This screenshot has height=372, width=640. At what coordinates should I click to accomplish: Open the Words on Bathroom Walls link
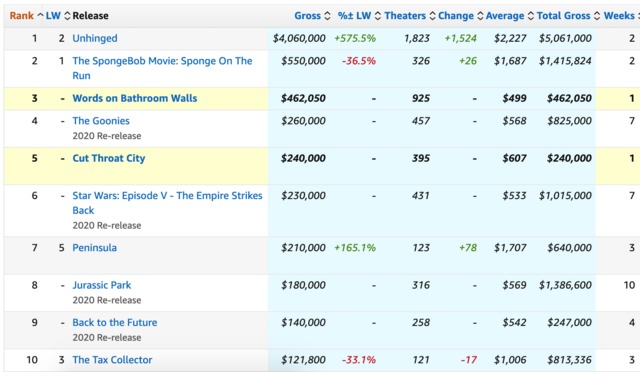(x=135, y=98)
